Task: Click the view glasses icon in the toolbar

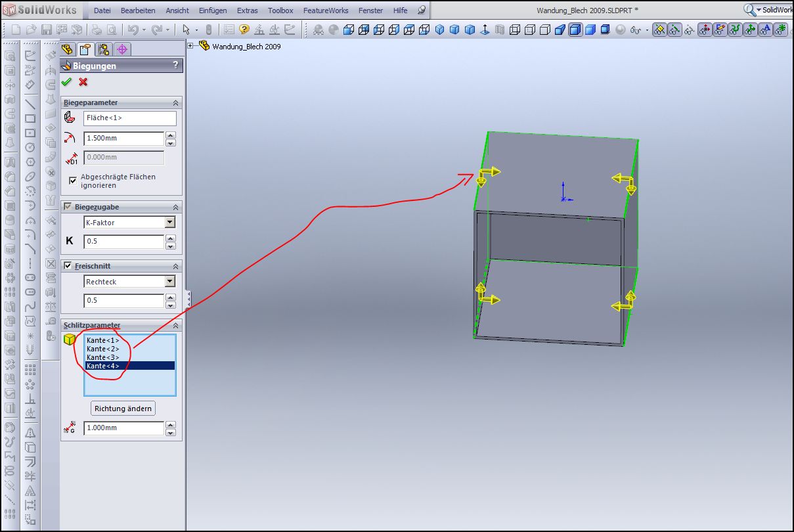Action: point(635,30)
